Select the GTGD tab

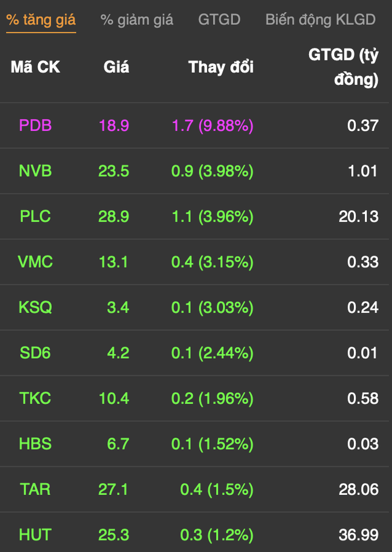click(x=219, y=20)
